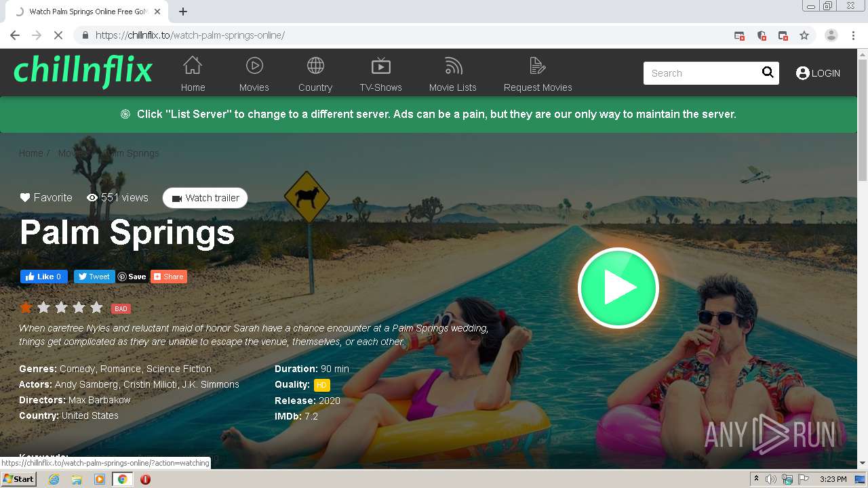
Task: Click the Palm Springs movie title
Action: [127, 232]
